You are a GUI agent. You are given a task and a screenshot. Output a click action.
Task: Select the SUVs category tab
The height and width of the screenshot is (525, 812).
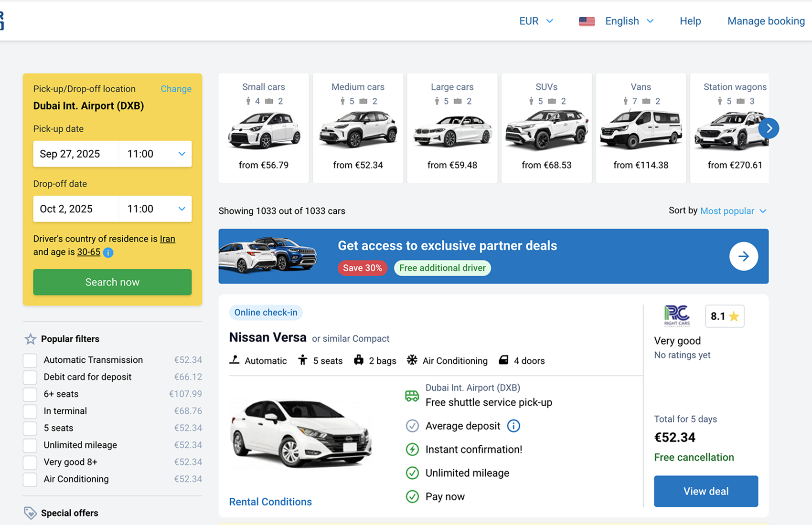[546, 127]
